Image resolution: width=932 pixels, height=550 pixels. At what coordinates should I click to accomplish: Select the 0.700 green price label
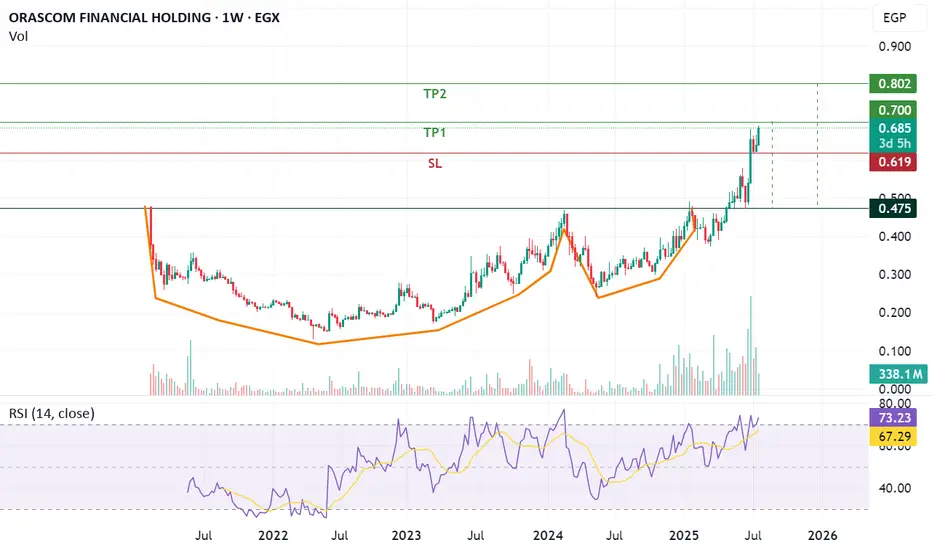(x=893, y=110)
